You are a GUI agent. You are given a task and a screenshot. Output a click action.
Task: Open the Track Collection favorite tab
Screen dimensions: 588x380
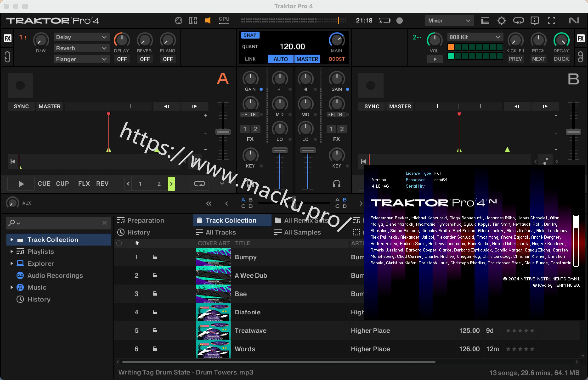(x=232, y=220)
